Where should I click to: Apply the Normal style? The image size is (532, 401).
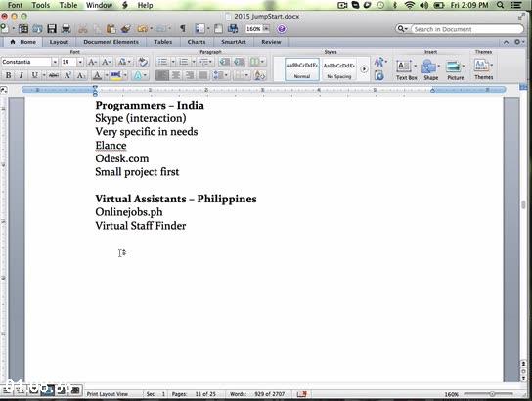(x=302, y=69)
